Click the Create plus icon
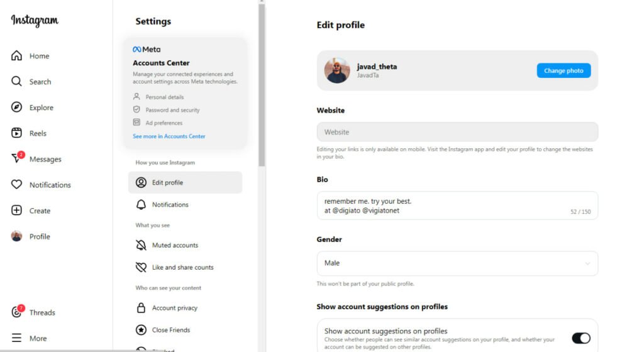The width and height of the screenshot is (644, 352). coord(17,211)
